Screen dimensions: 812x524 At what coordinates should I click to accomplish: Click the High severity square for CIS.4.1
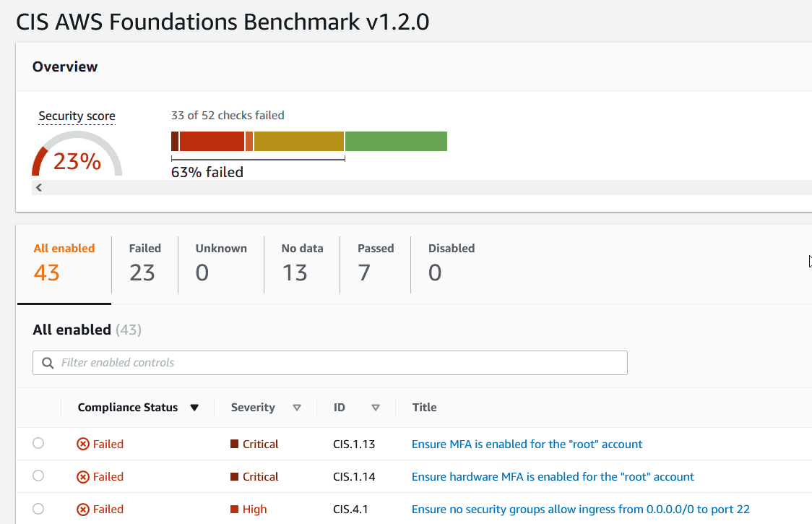234,509
